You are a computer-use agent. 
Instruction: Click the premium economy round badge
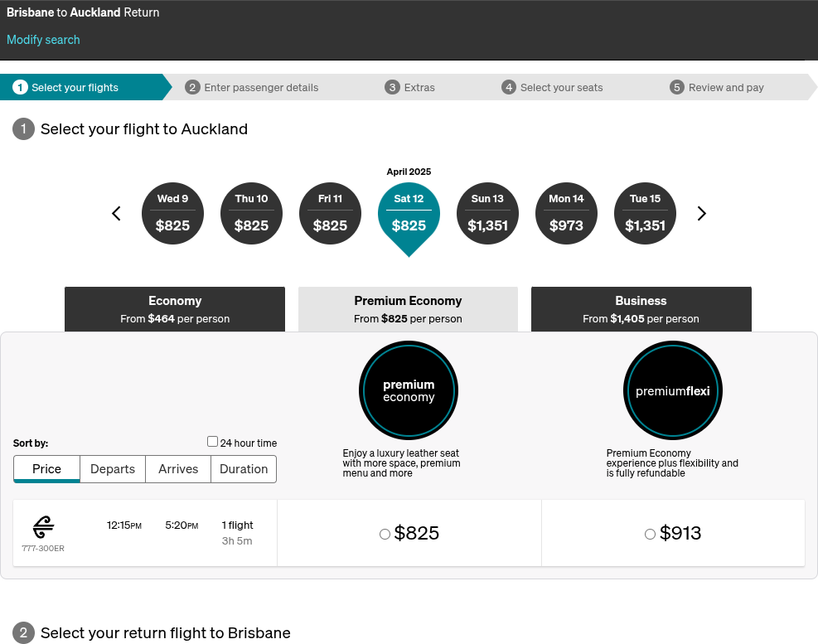409,390
